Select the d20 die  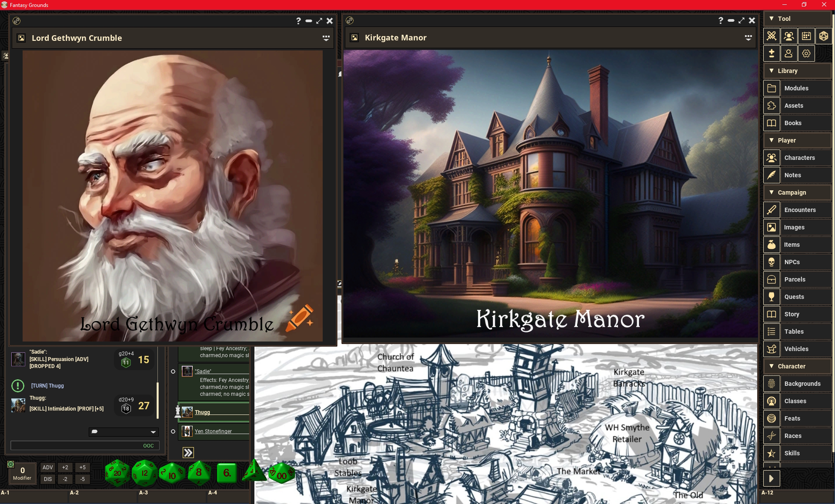(x=117, y=473)
